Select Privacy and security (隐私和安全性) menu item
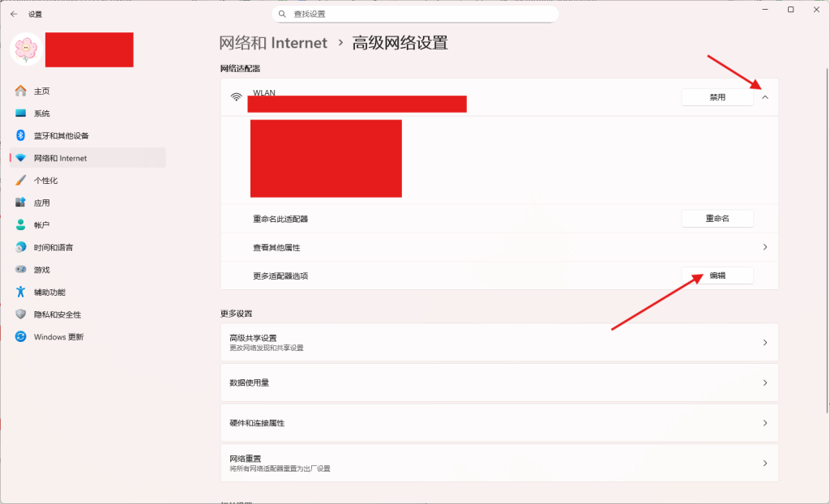830x504 pixels. pos(58,314)
